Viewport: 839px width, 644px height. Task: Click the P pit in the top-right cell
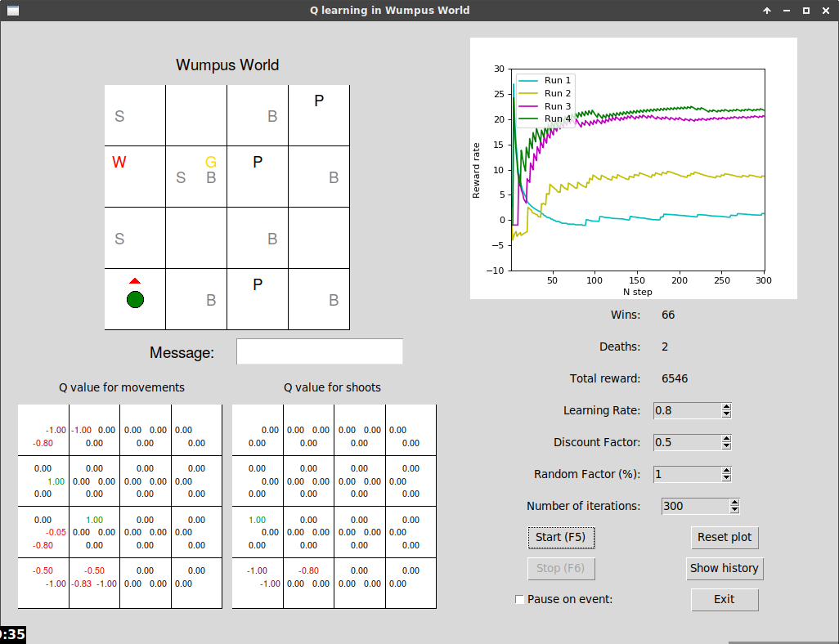tap(319, 101)
